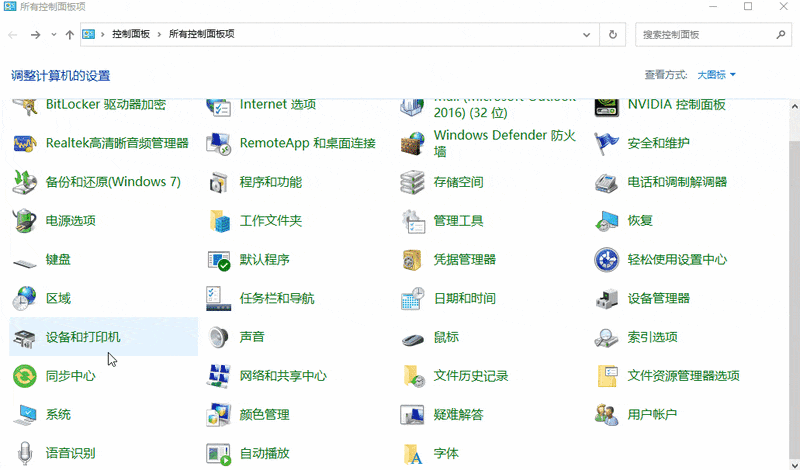Open the 鼠标 mouse icon
The width and height of the screenshot is (800, 470).
click(412, 339)
